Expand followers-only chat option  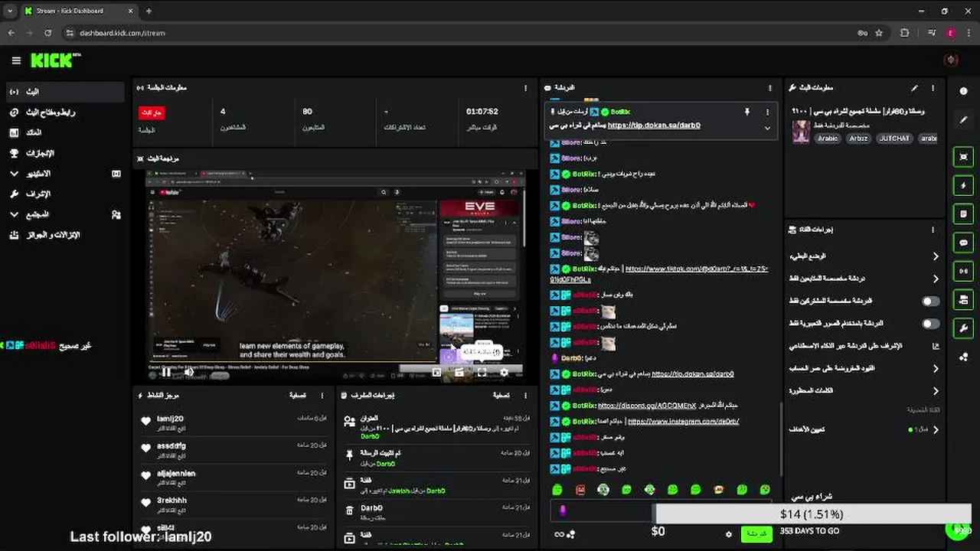tap(864, 279)
